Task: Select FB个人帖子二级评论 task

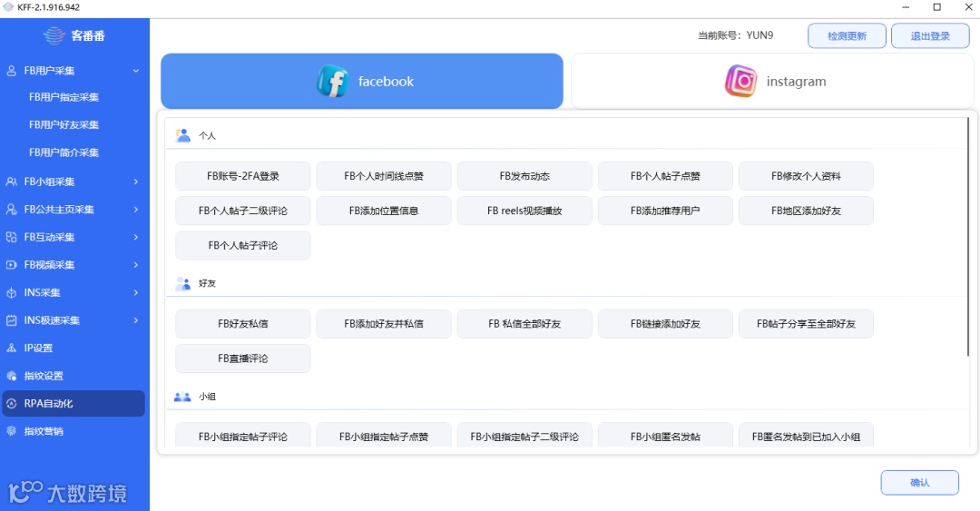Action: click(243, 211)
